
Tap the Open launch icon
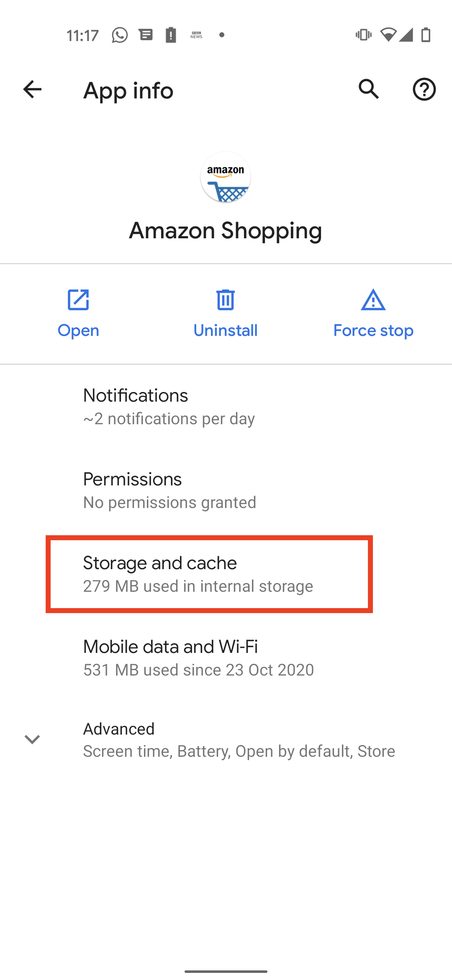click(x=78, y=300)
